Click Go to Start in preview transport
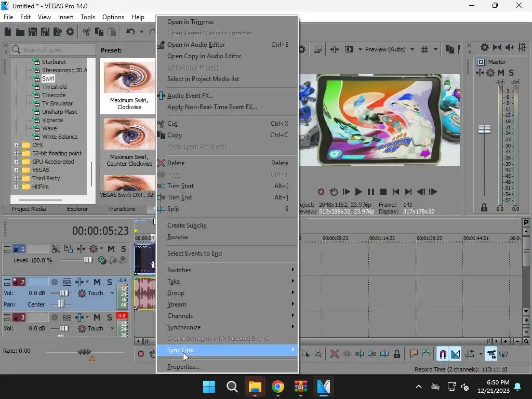Image resolution: width=532 pixels, height=399 pixels. click(x=395, y=192)
